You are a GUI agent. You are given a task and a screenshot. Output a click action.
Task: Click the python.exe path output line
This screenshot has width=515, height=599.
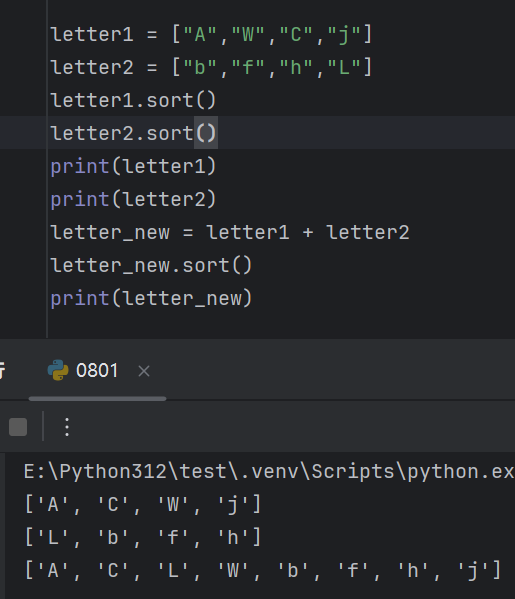click(269, 472)
